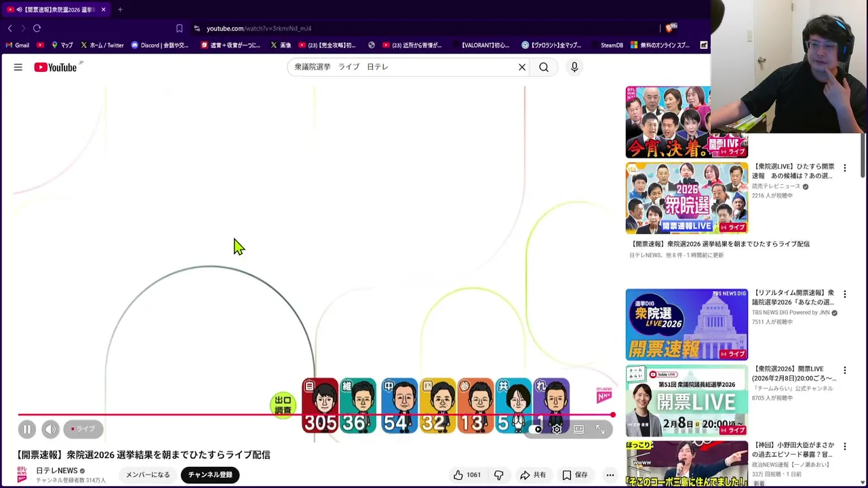Open the ホーム / Twitter bookmark

click(x=102, y=45)
